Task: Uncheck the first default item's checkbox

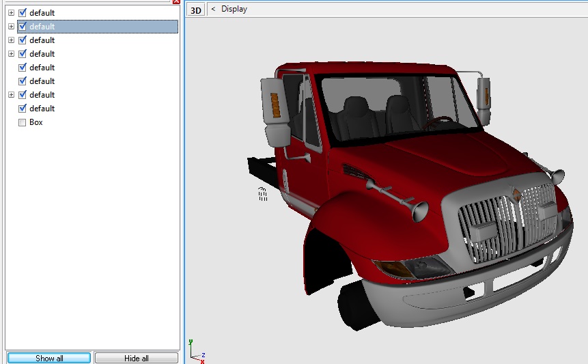Action: point(23,13)
